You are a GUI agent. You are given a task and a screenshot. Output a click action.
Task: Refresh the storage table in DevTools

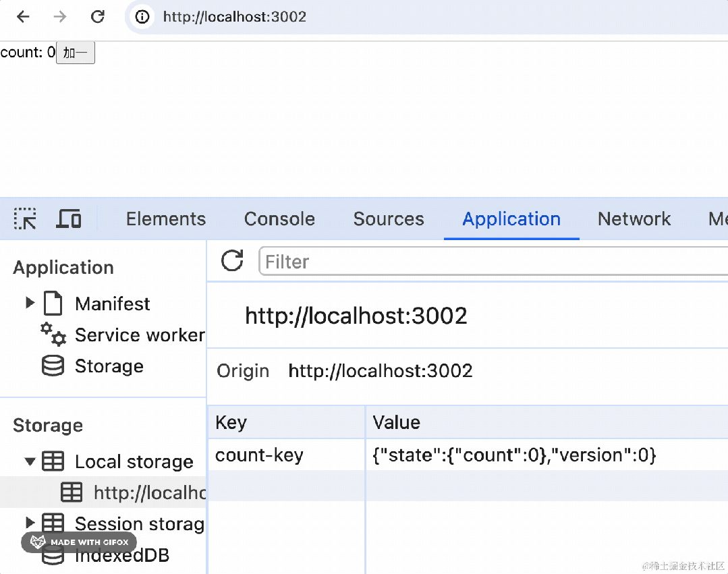232,260
